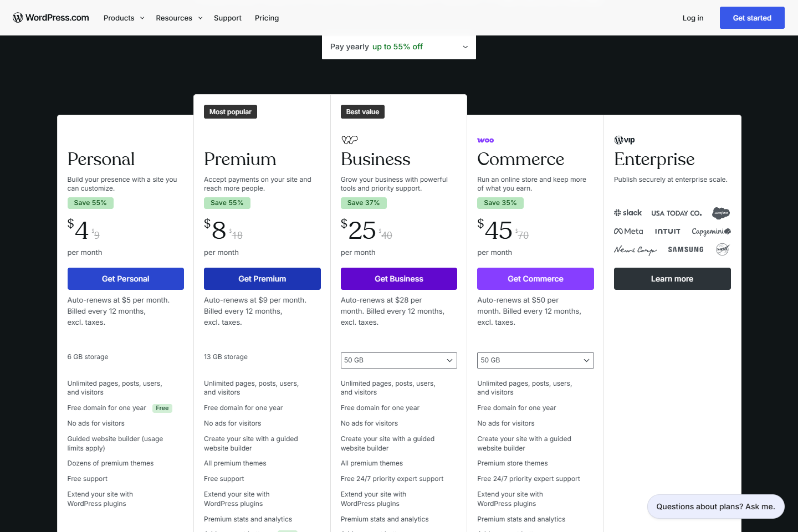The width and height of the screenshot is (798, 532).
Task: Open the Pricing page
Action: 267,18
